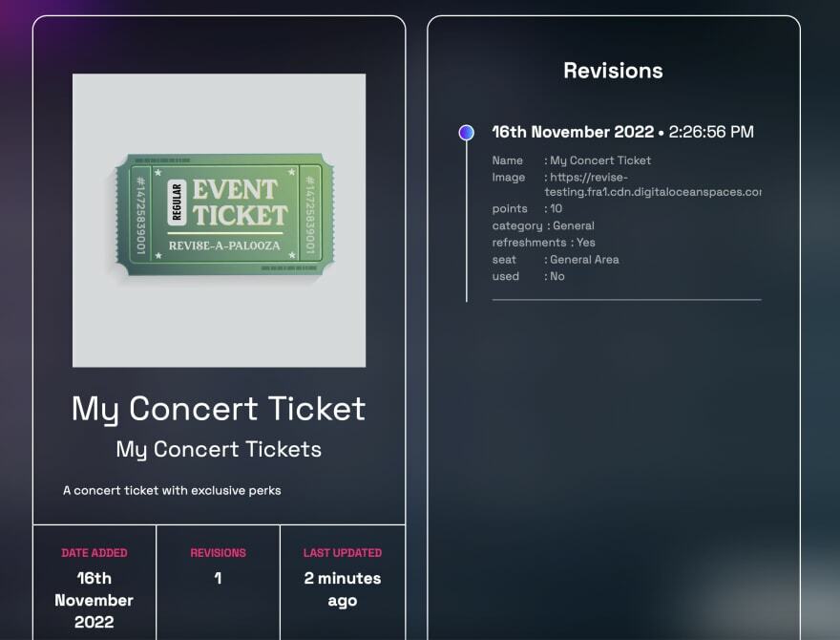Viewport: 840px width, 640px height.
Task: Click the used No row
Action: click(529, 277)
